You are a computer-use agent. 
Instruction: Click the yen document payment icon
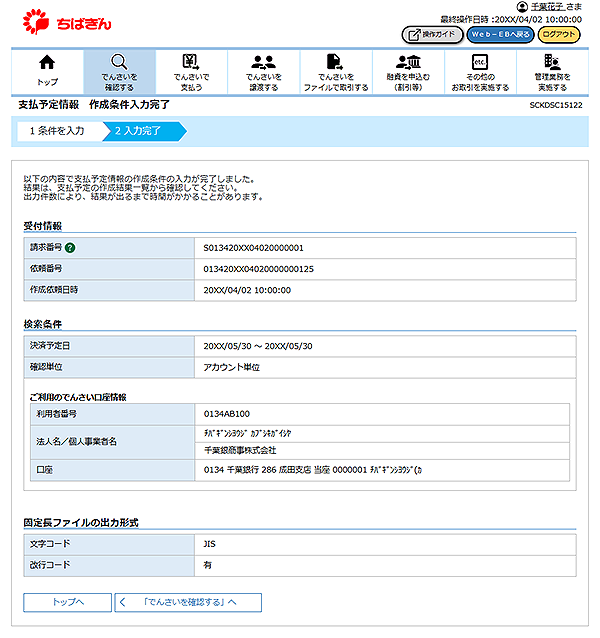[x=191, y=62]
